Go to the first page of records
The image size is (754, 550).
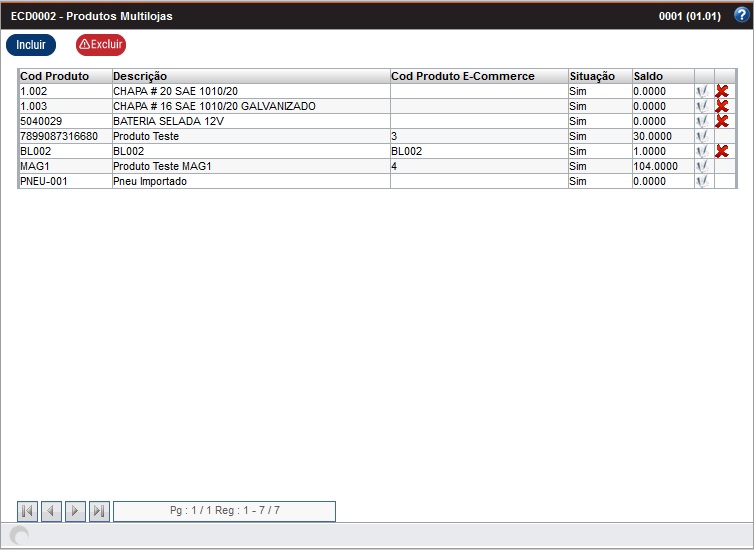(x=27, y=511)
